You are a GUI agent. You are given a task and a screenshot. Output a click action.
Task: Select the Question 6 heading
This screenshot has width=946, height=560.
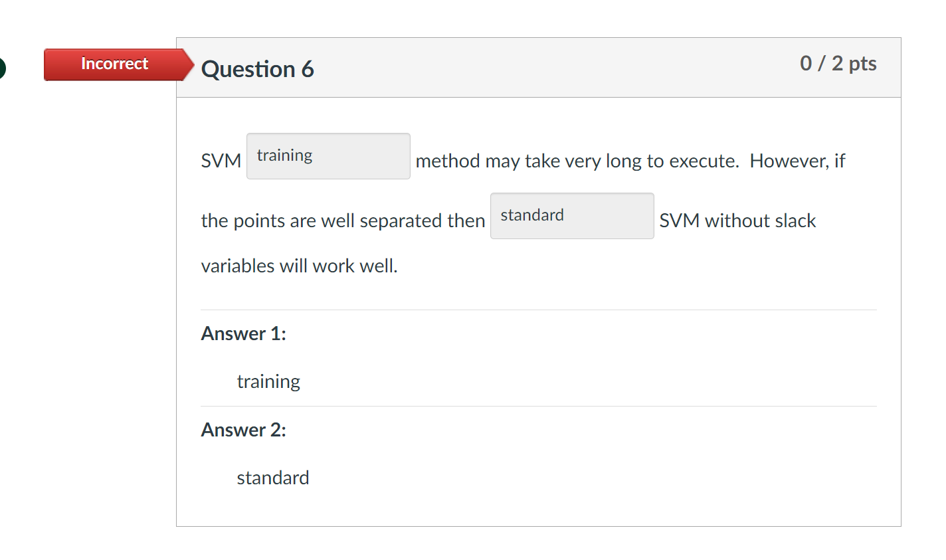pyautogui.click(x=258, y=69)
